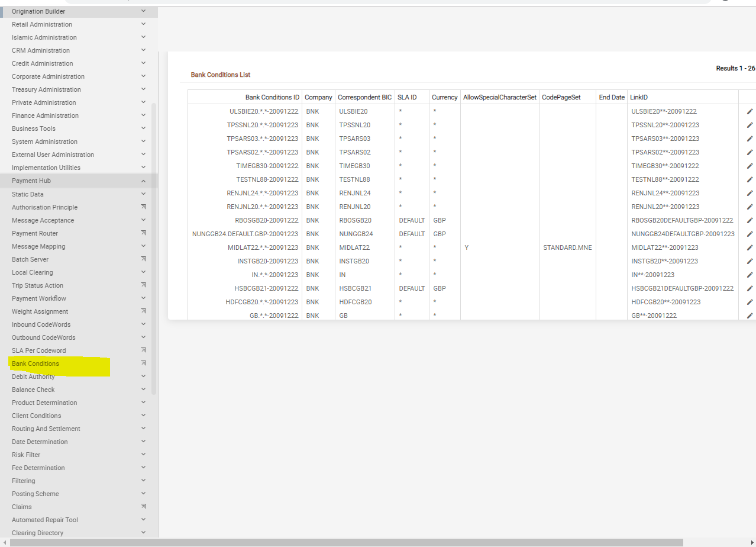Screen dimensions: 756x547
Task: Click edit pencil for TIMEGB30 row
Action: tap(749, 166)
